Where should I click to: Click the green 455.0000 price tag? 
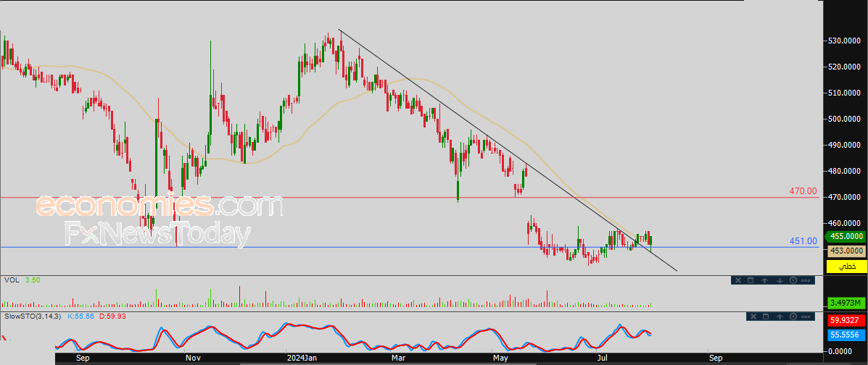[x=846, y=237]
